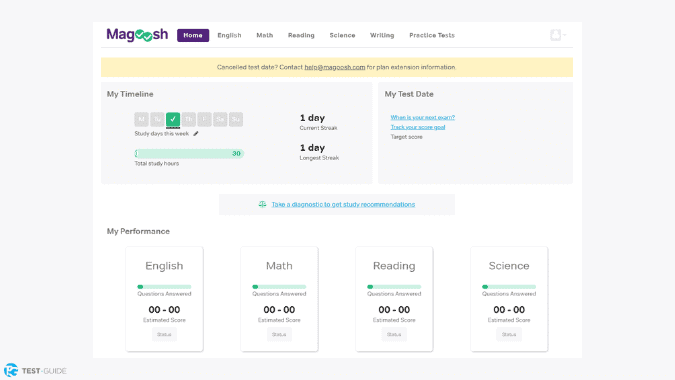Open the Science nav tab

tap(342, 35)
